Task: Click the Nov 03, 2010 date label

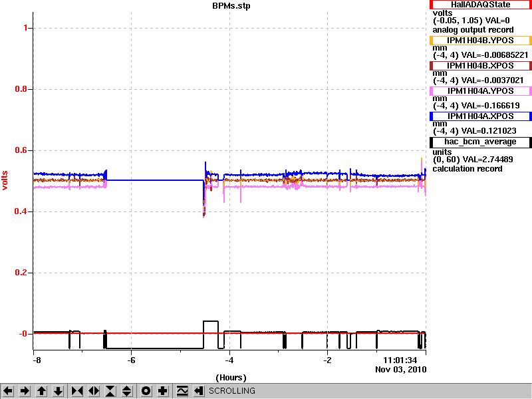Action: point(401,370)
